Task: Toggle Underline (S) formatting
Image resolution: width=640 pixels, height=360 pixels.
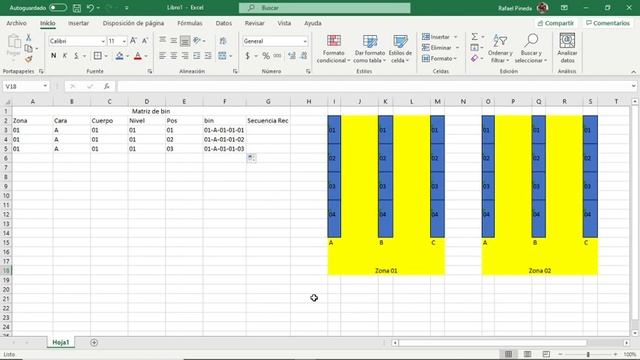Action: [76, 56]
